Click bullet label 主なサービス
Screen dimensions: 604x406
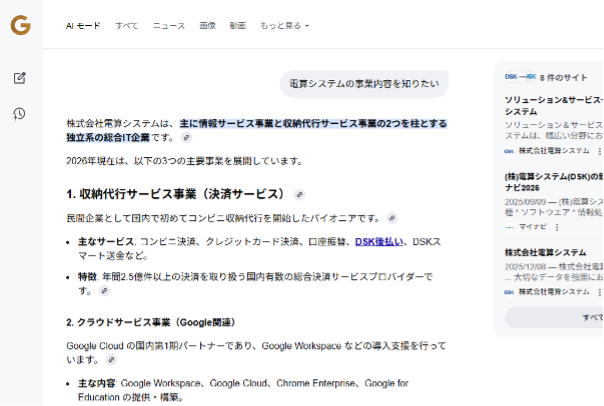click(106, 242)
